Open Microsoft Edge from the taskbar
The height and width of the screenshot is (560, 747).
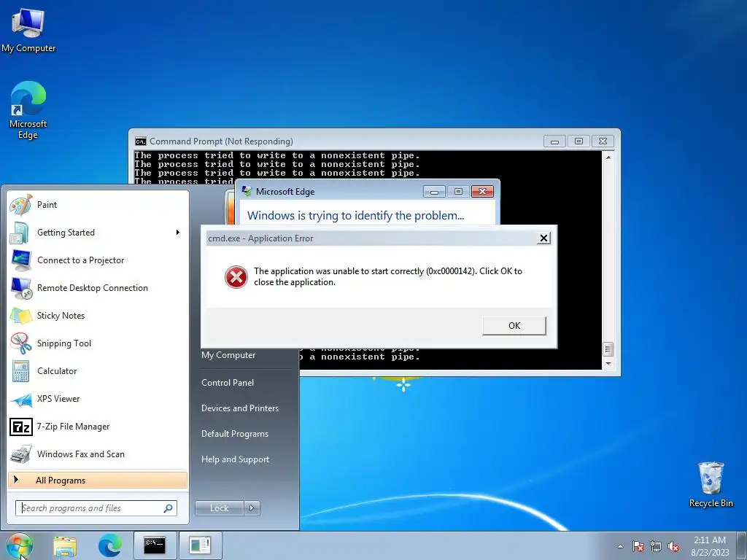109,545
